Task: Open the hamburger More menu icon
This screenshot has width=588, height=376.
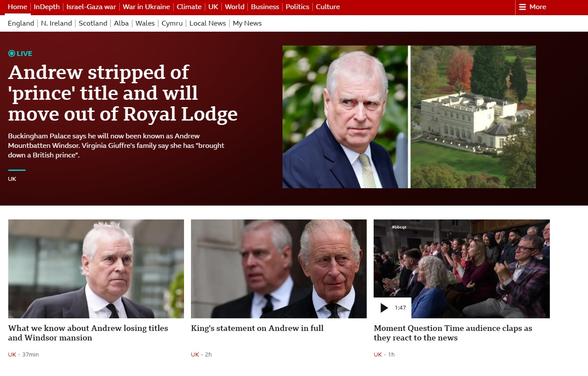Action: (x=522, y=7)
